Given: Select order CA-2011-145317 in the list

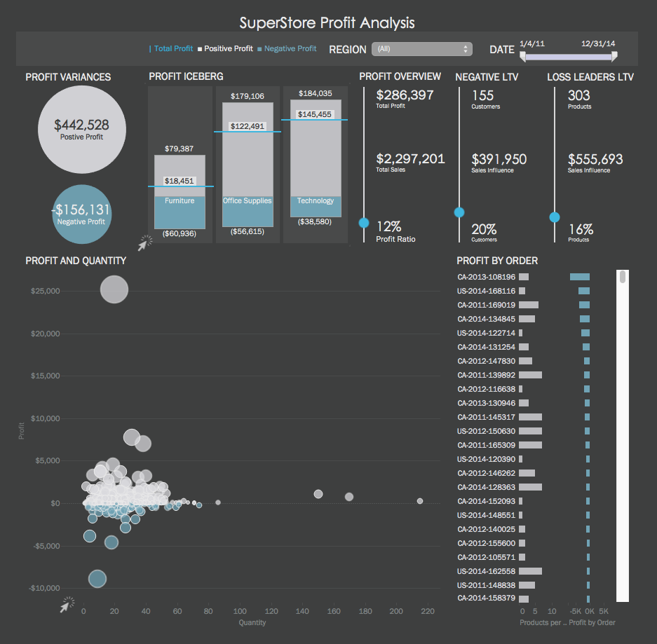Looking at the screenshot, I should [x=486, y=417].
